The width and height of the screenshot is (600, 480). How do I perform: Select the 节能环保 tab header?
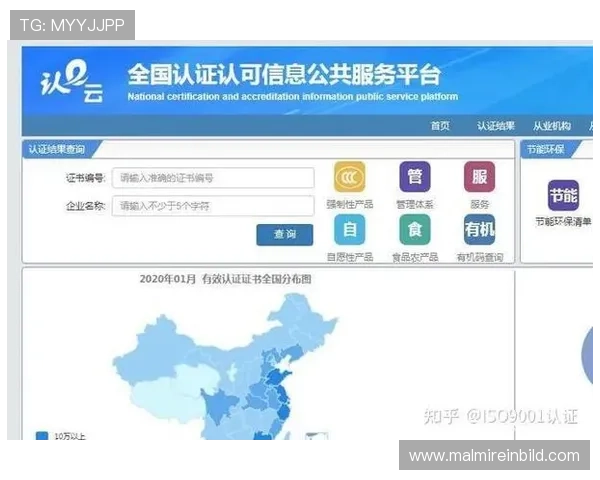546,149
